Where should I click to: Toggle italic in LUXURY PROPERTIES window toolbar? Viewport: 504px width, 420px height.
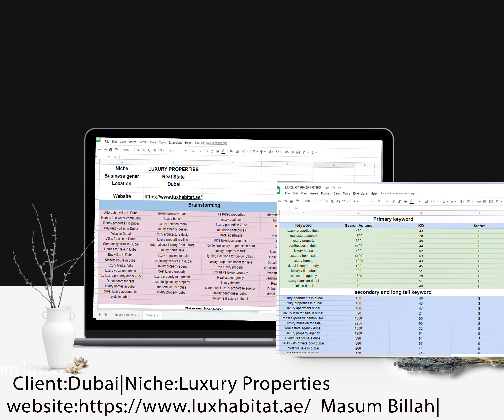[x=399, y=201]
